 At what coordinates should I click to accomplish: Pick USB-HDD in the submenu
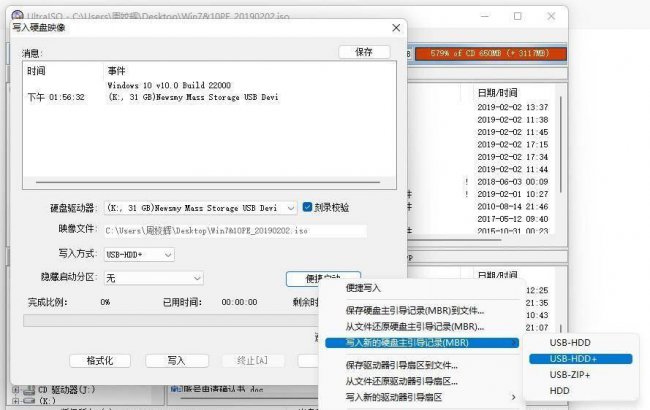[x=570, y=343]
